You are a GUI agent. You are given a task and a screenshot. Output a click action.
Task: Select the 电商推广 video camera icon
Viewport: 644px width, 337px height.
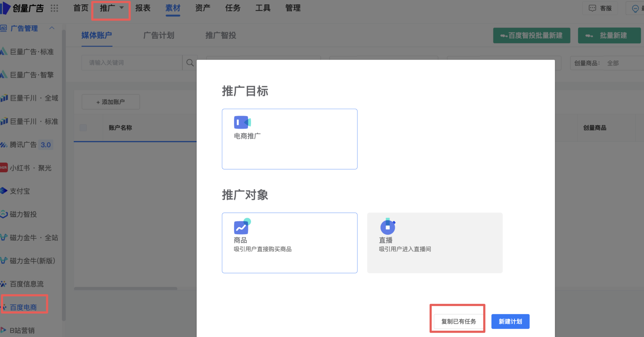tap(242, 122)
